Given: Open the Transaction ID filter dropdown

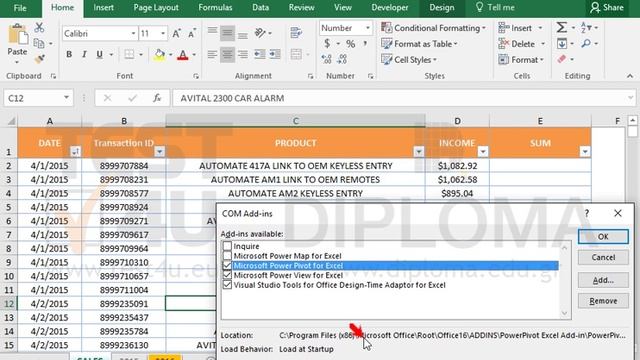Looking at the screenshot, I should point(160,151).
